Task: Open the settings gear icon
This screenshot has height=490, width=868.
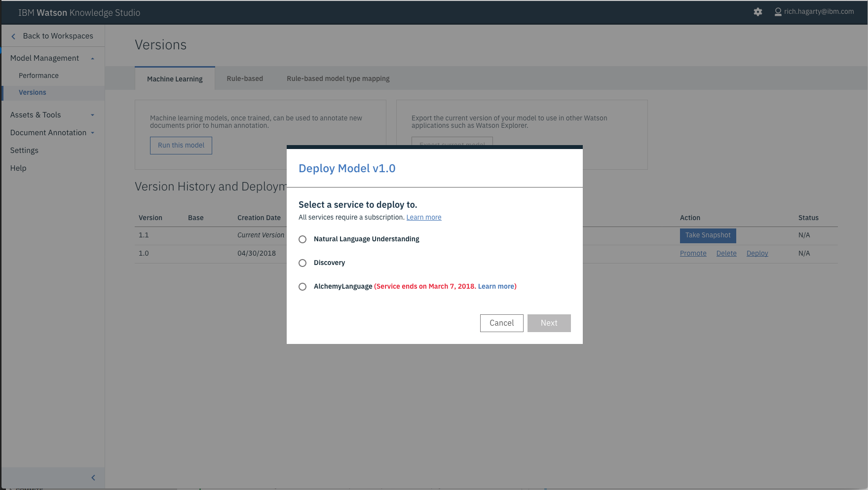Action: pos(758,12)
